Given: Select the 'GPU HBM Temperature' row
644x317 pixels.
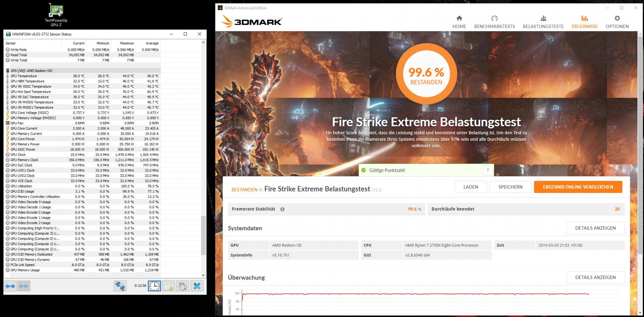Looking at the screenshot, I should click(x=83, y=81).
